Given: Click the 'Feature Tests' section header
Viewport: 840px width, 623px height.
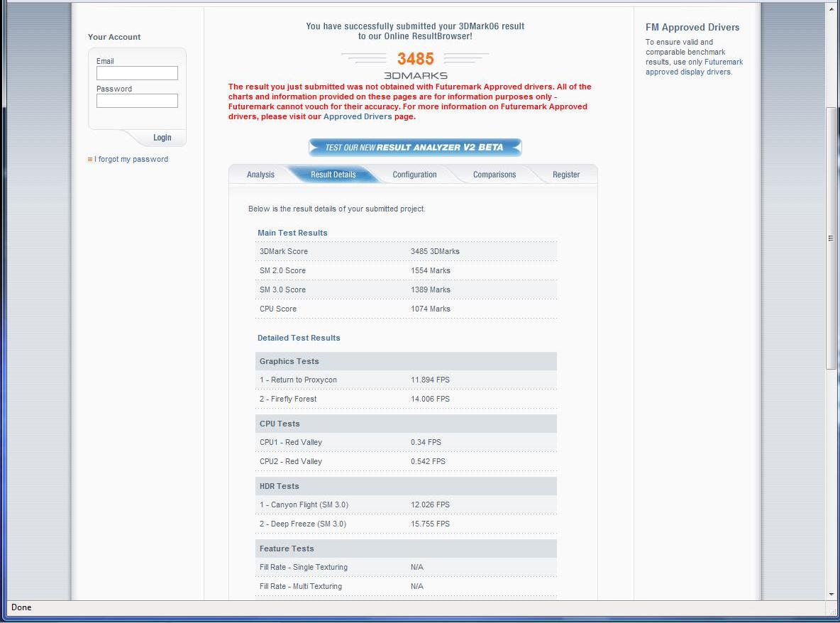Looking at the screenshot, I should [406, 549].
